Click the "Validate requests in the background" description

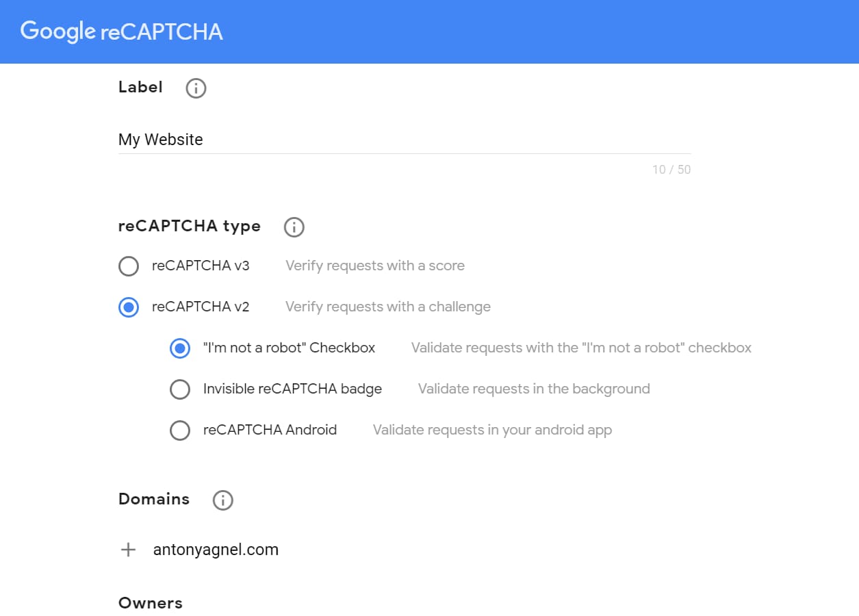pos(533,389)
